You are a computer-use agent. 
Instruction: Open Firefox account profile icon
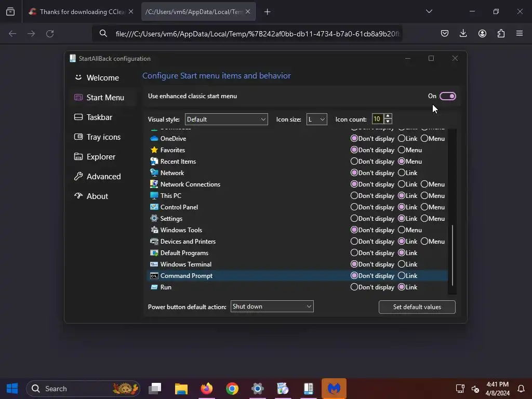(482, 33)
